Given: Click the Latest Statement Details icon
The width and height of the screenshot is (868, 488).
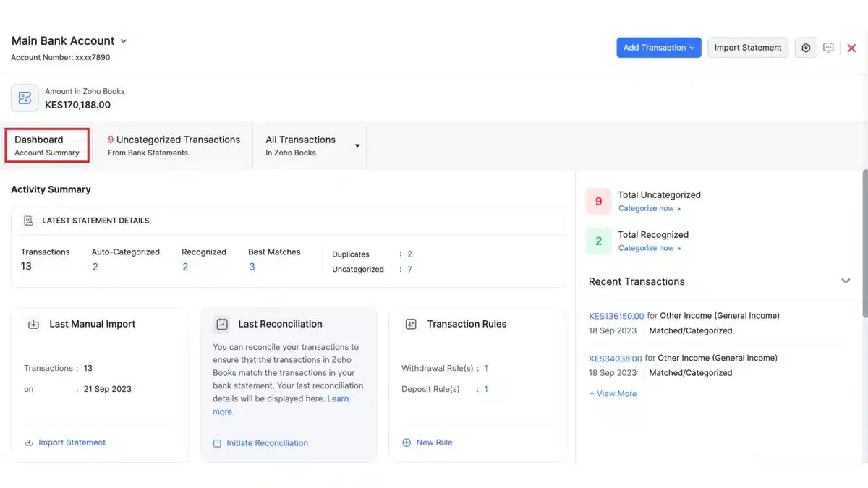Looking at the screenshot, I should (x=28, y=221).
